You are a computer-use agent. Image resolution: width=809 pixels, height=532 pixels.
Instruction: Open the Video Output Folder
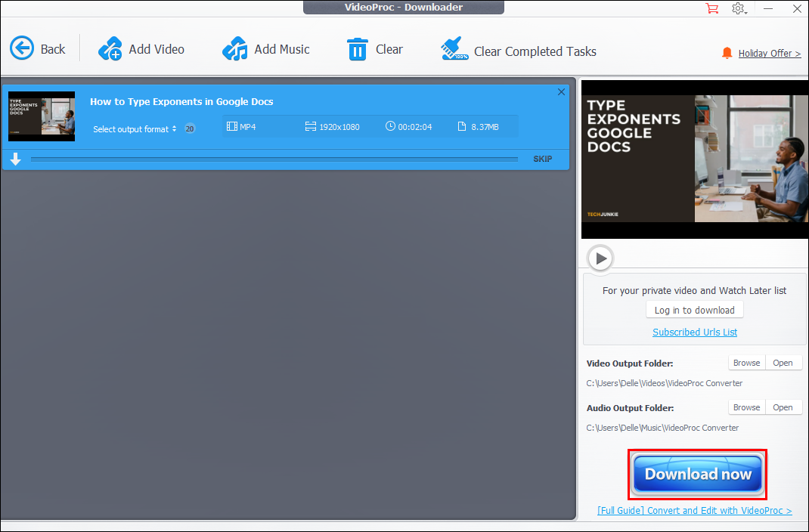(x=783, y=363)
